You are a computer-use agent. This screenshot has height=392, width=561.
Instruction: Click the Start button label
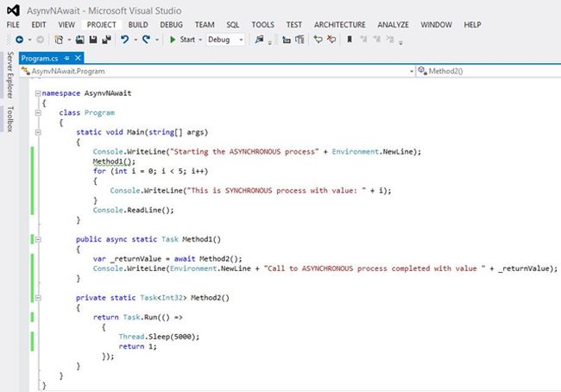point(187,40)
